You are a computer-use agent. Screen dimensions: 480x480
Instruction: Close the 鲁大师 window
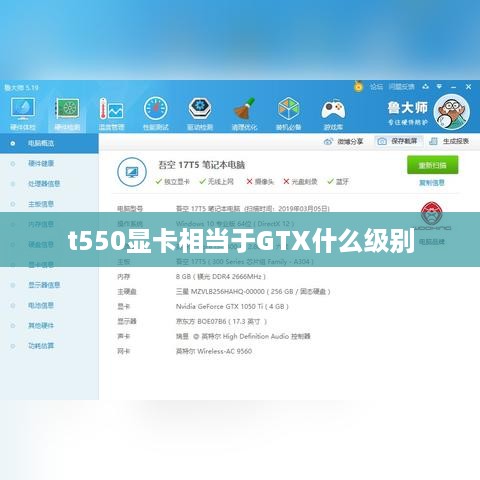pos(468,87)
